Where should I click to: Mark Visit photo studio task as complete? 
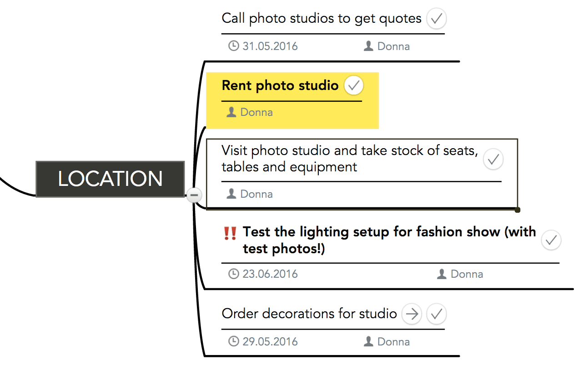click(493, 160)
